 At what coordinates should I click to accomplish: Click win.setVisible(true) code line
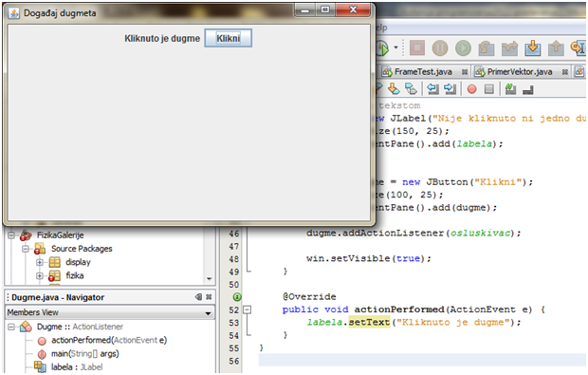[369, 258]
